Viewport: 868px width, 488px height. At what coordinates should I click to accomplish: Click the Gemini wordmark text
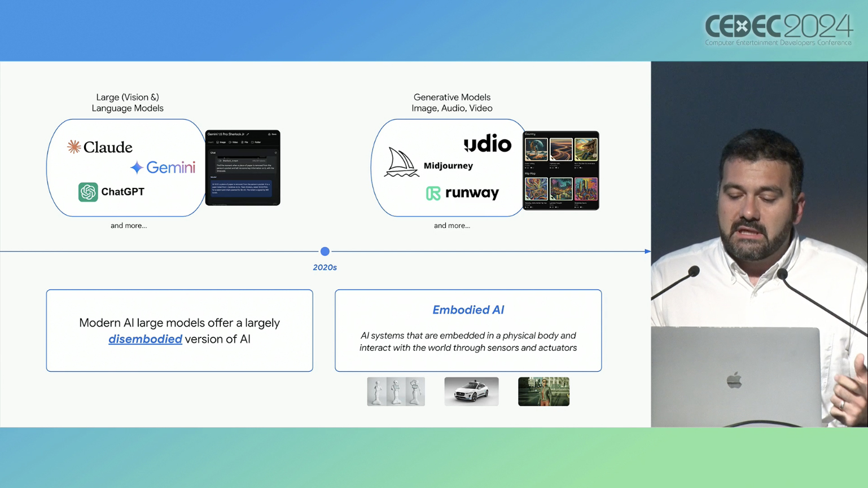pos(171,168)
